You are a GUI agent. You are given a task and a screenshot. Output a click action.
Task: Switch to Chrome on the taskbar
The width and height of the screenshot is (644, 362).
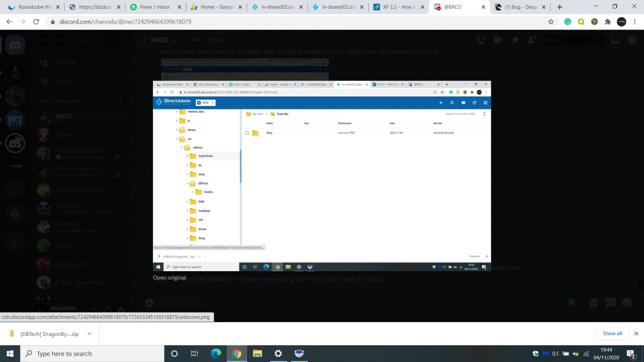pos(237,354)
